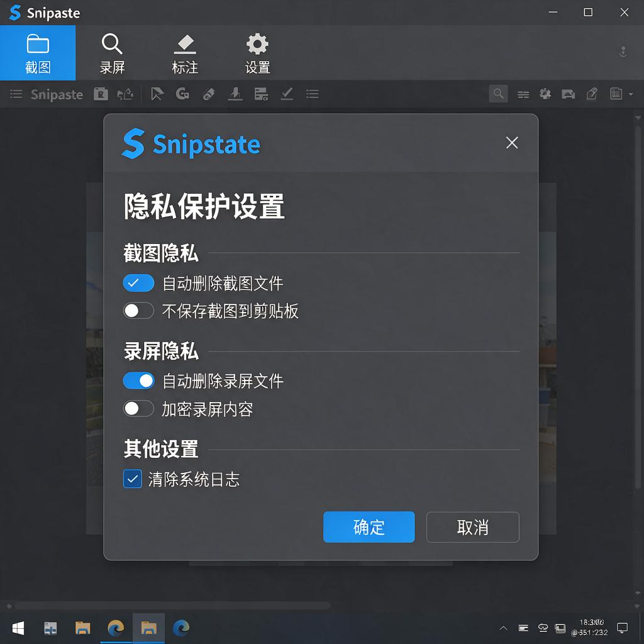Open the 标注 annotation tab
Viewport: 644px width, 644px height.
tap(185, 54)
